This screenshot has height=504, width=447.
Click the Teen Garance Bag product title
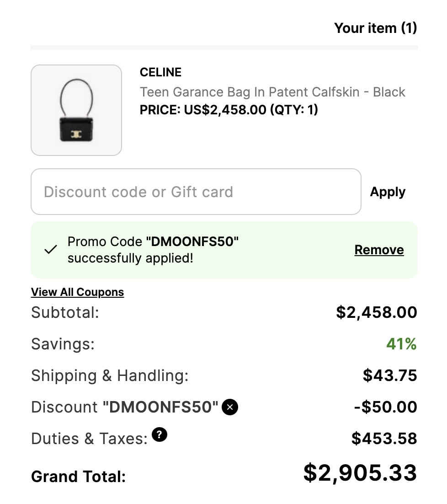click(x=272, y=92)
